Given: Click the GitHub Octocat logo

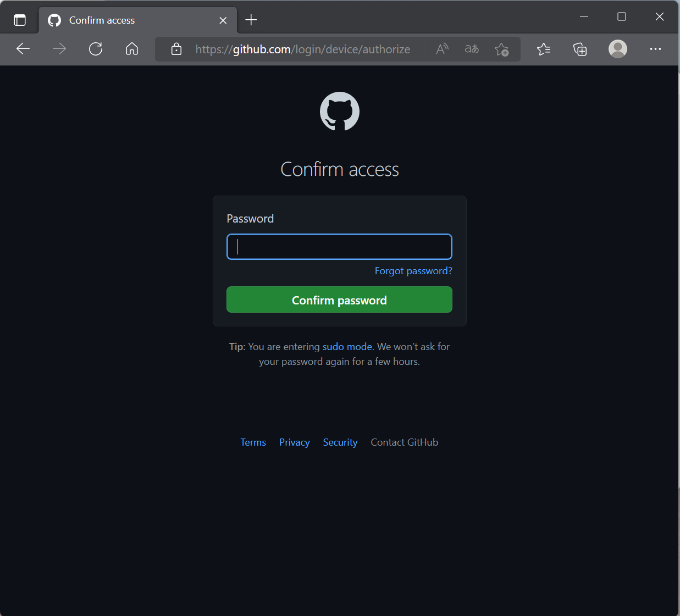Looking at the screenshot, I should 340,112.
